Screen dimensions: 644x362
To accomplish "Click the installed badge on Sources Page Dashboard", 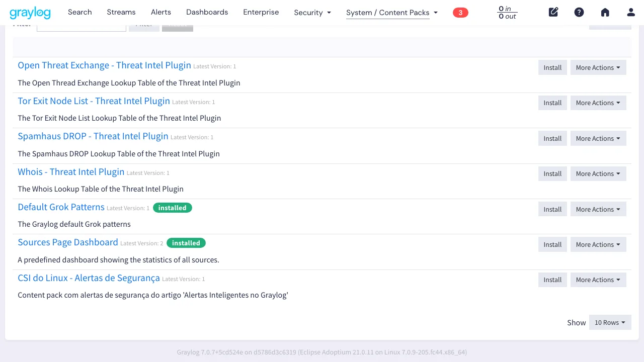I will (186, 243).
